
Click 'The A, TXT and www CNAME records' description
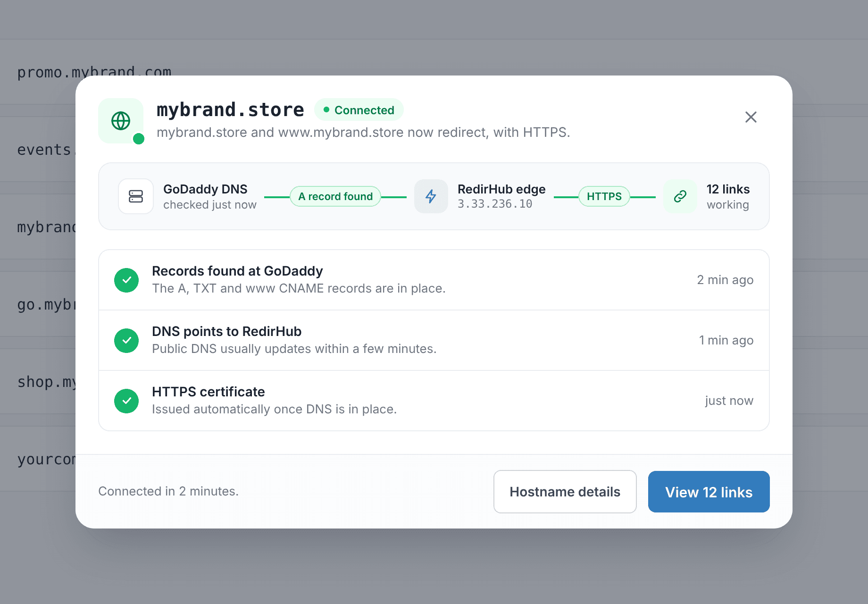pyautogui.click(x=299, y=288)
